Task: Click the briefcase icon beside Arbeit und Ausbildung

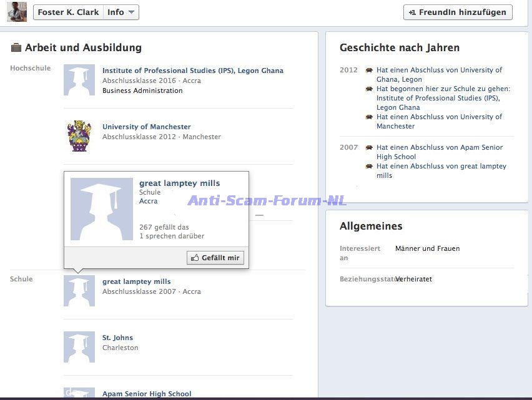Action: 16,48
